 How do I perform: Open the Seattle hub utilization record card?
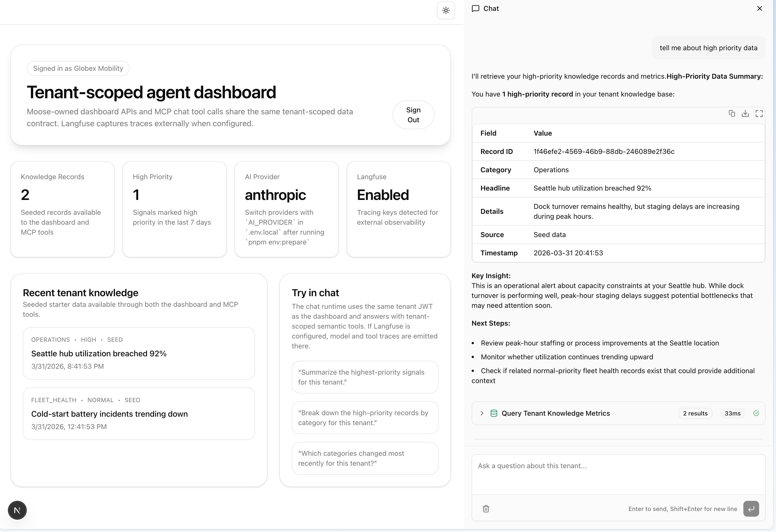click(139, 353)
